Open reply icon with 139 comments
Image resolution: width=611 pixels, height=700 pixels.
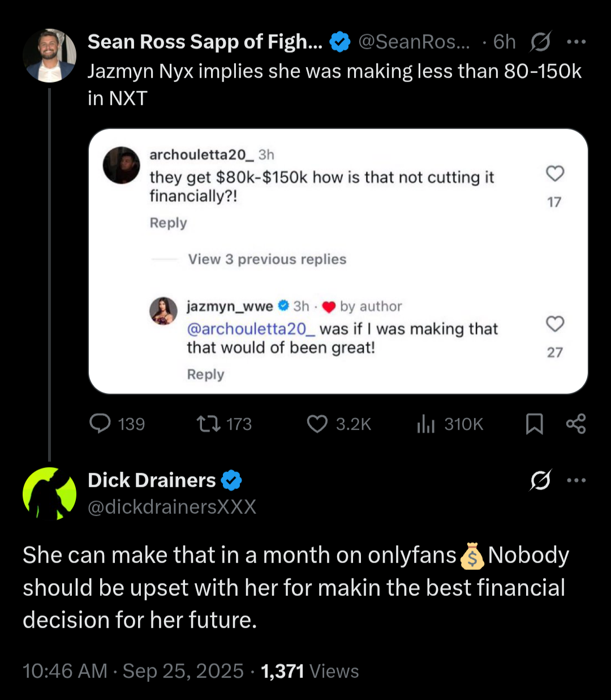[101, 423]
